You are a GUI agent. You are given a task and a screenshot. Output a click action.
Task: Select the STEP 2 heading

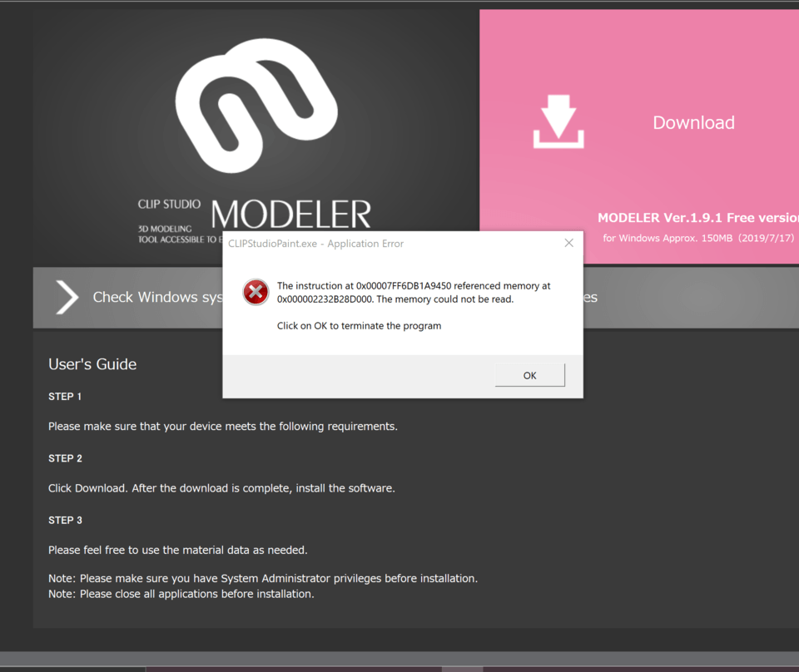[x=65, y=459]
